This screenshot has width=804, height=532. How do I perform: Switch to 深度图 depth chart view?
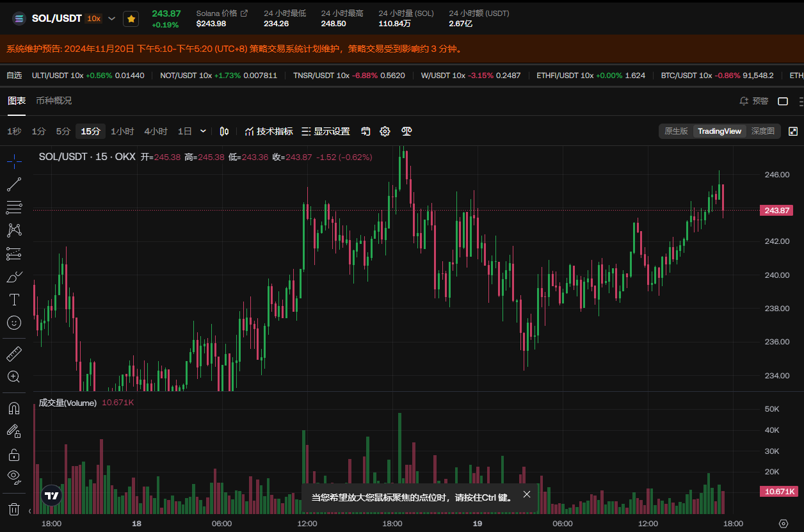(x=762, y=131)
